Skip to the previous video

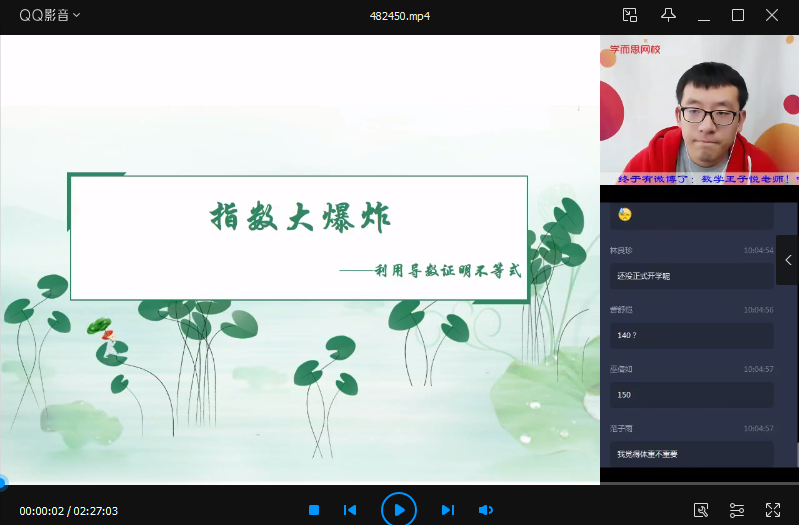350,510
